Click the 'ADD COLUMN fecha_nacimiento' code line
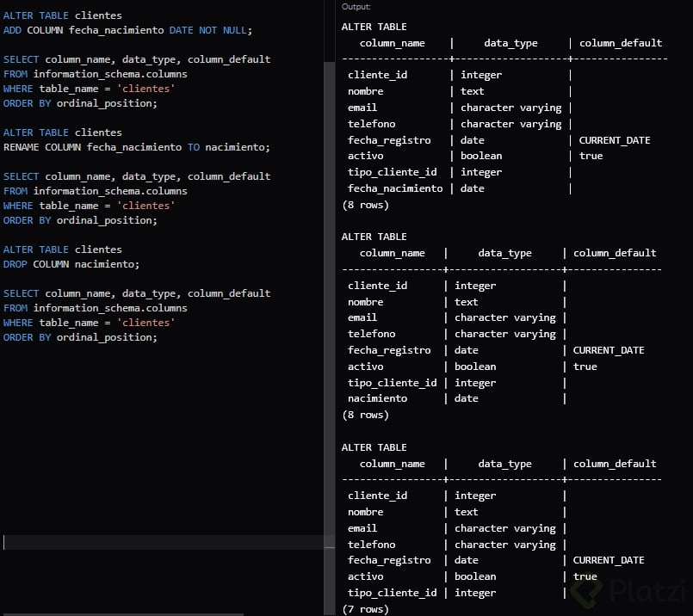Viewport: 693px width, 616px height. [x=127, y=30]
